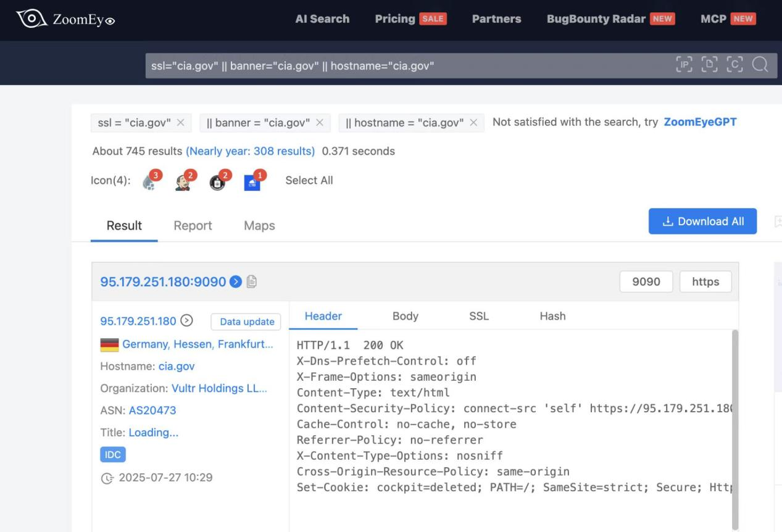
Task: Open the ZoomEye logo home link
Action: pos(66,19)
